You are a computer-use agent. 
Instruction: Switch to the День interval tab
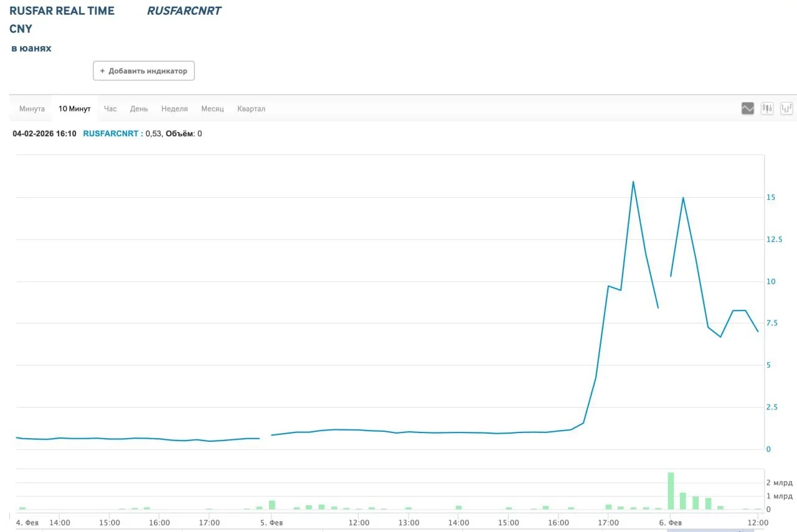[x=139, y=109]
